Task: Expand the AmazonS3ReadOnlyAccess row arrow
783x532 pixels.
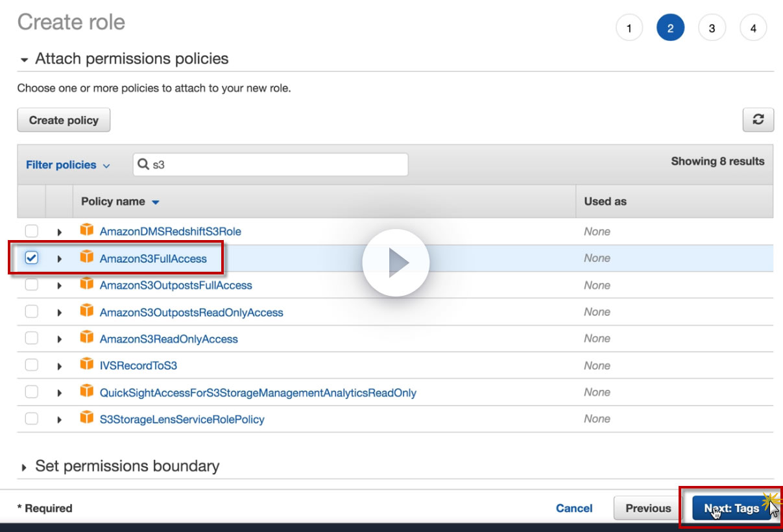Action: point(59,339)
